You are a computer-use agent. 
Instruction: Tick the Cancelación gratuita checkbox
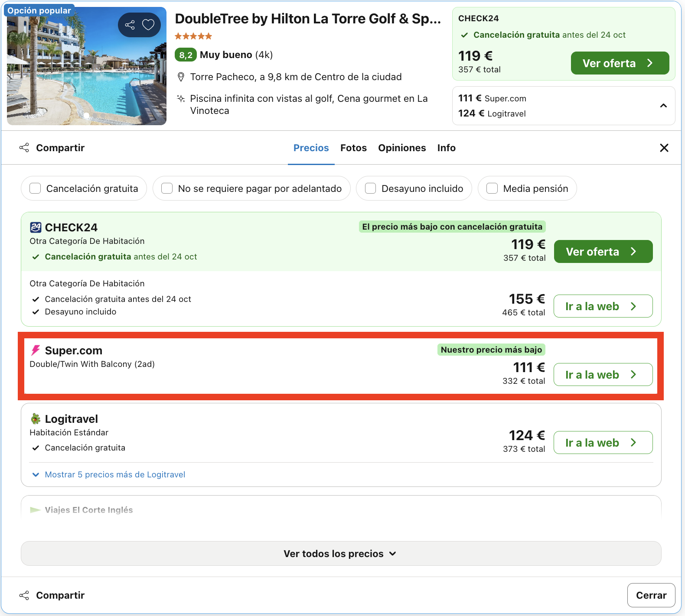point(35,188)
